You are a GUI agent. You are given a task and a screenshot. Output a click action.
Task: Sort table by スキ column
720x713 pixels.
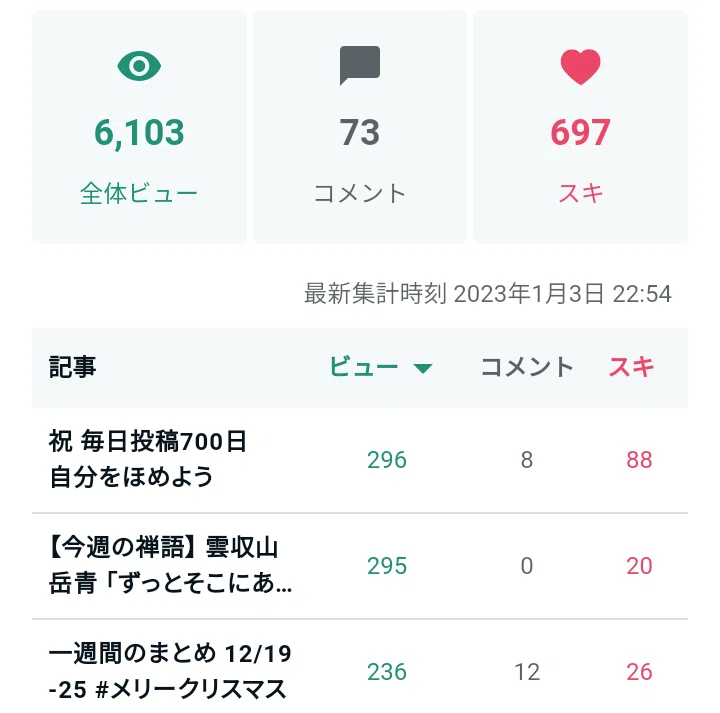click(631, 367)
